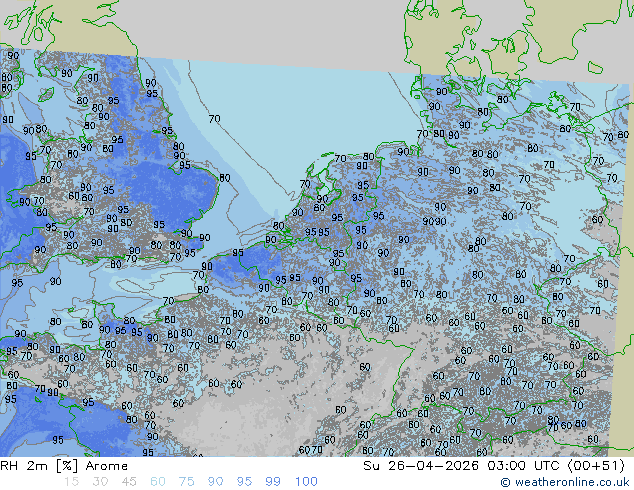This screenshot has height=490, width=634.
Task: Click legend value 30 in the color scale
Action: pyautogui.click(x=100, y=482)
